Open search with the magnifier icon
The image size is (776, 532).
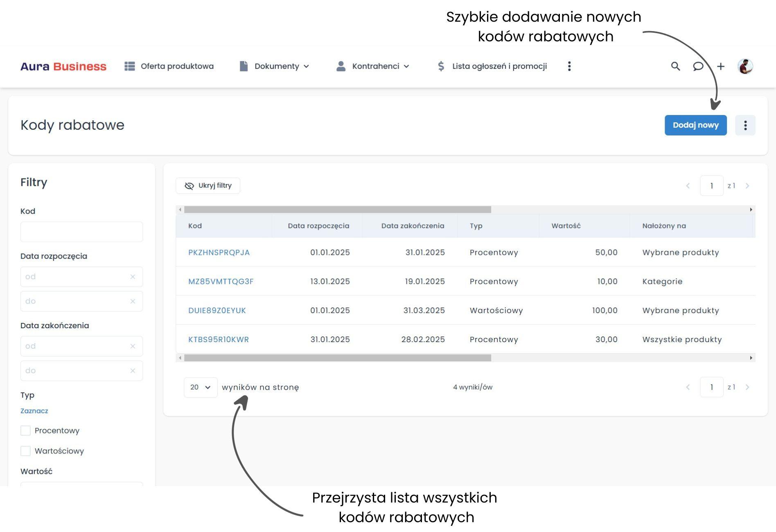coord(675,66)
